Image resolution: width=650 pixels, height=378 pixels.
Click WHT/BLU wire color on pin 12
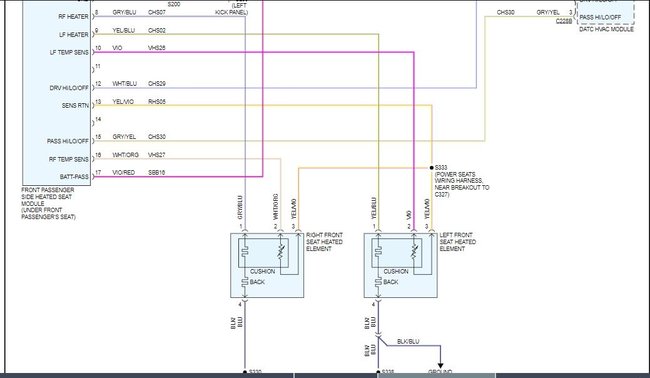click(x=124, y=84)
